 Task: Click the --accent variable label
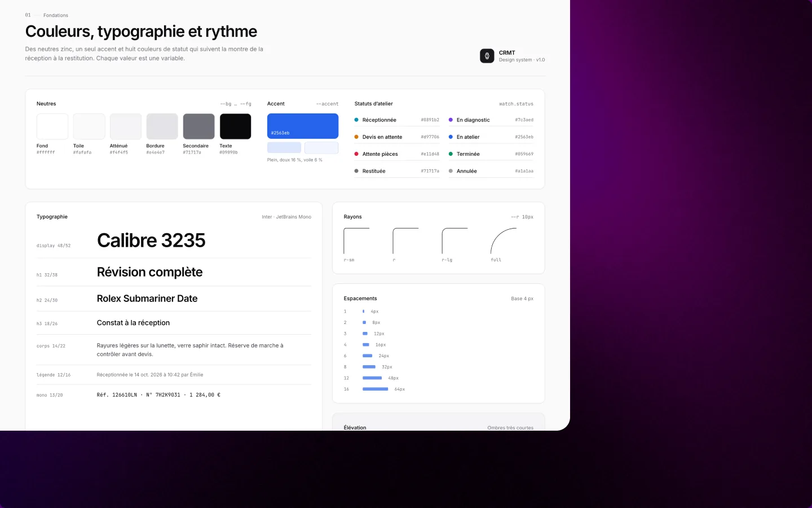coord(327,104)
